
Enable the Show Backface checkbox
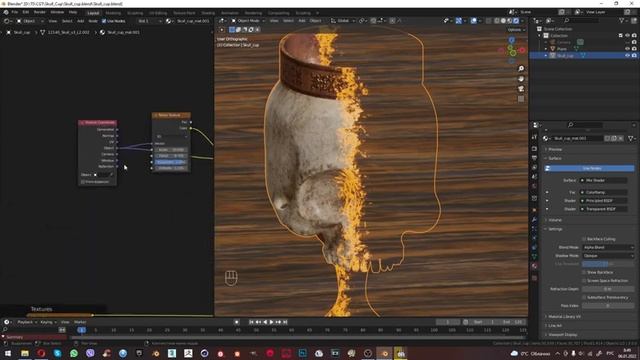(584, 272)
